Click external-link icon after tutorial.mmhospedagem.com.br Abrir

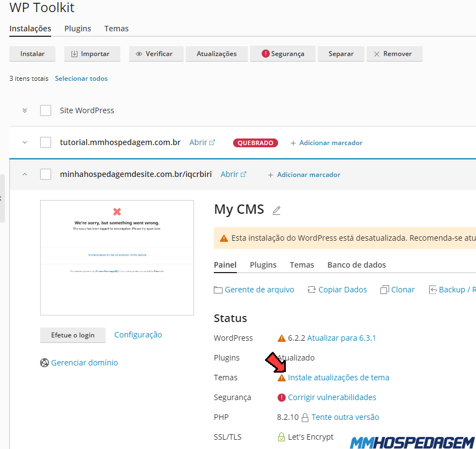pos(212,142)
